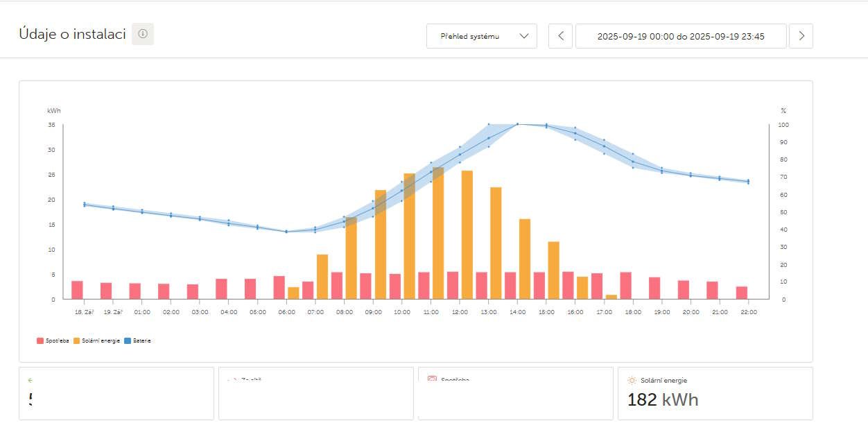868x423 pixels.
Task: Click the grid icon on second summary card
Action: [x=232, y=380]
